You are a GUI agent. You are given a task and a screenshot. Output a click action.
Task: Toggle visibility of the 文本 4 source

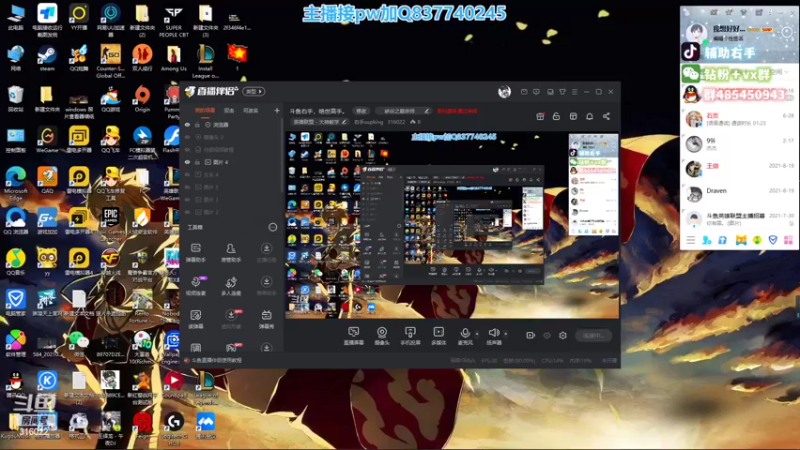click(x=187, y=174)
